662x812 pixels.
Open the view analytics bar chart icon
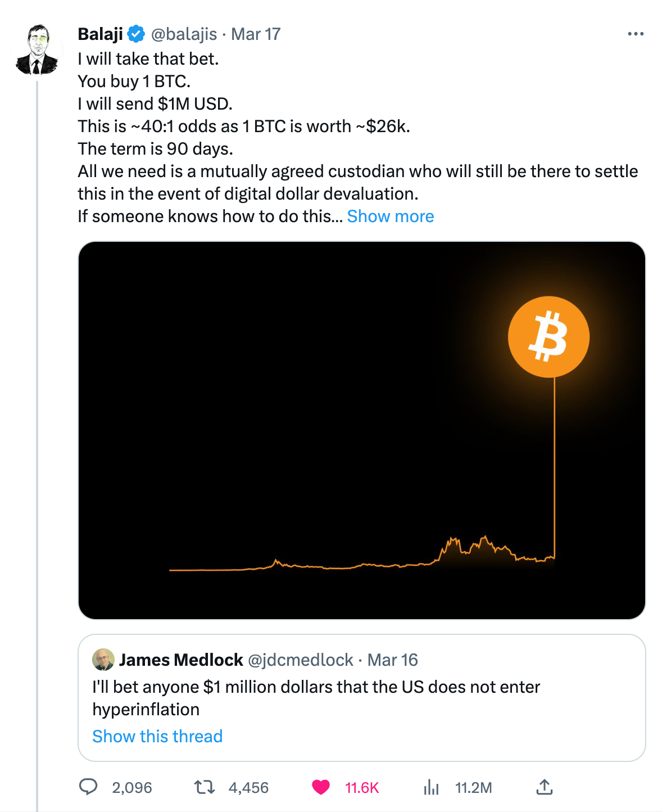point(431,787)
